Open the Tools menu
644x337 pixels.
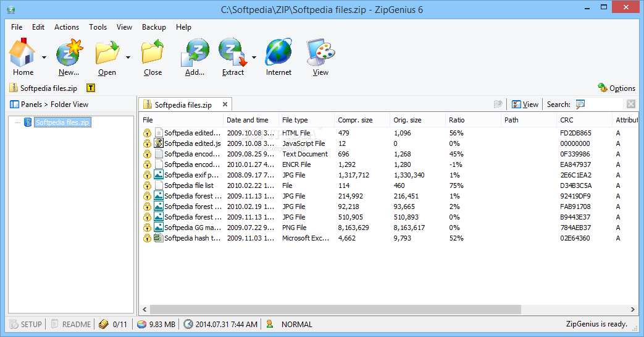pos(98,27)
